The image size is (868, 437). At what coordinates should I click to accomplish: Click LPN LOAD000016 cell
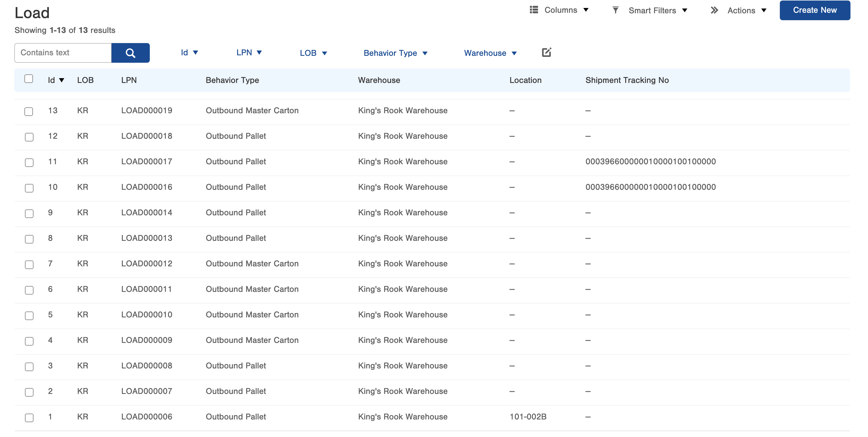(147, 187)
